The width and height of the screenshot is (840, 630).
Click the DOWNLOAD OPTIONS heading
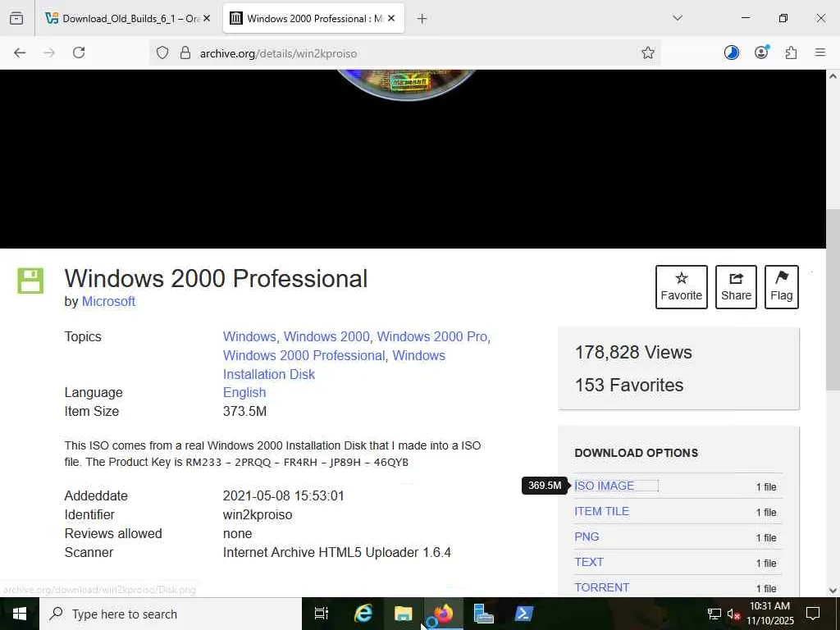pyautogui.click(x=637, y=453)
